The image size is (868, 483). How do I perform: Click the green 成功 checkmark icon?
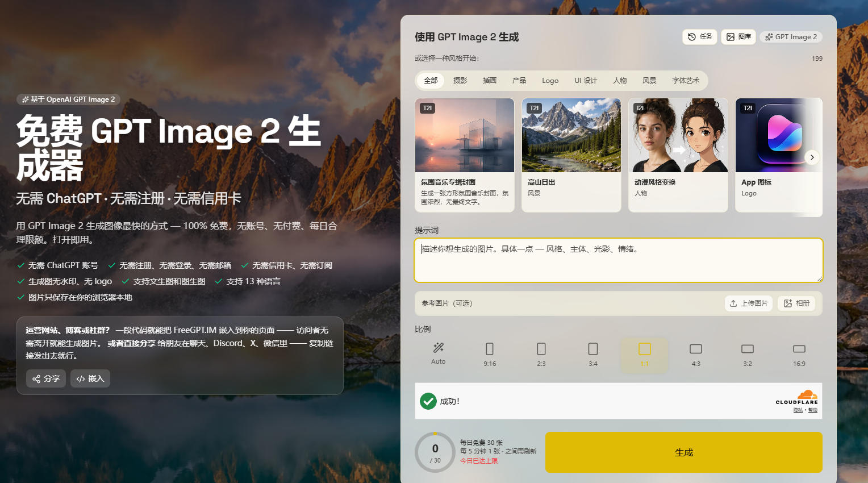click(x=428, y=401)
